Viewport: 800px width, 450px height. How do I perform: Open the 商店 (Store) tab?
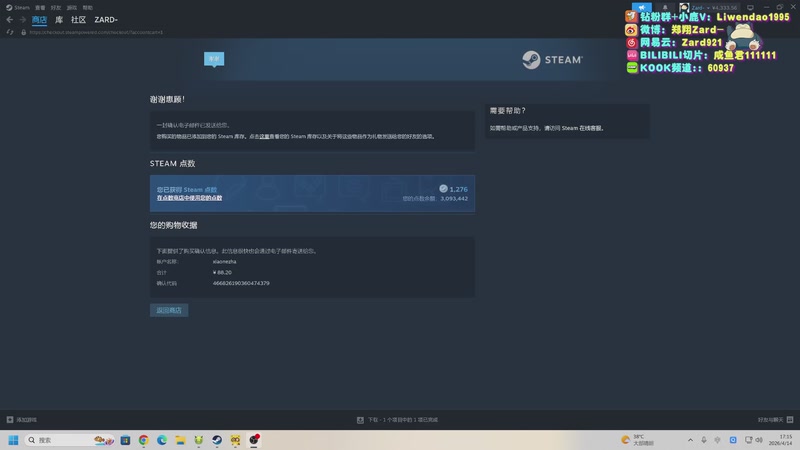pos(39,19)
